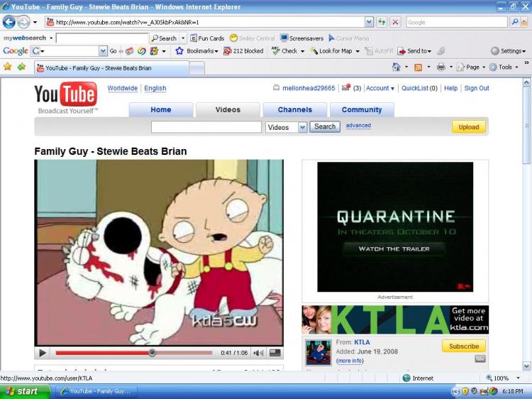532x399 pixels.
Task: Select the YouTube - Family Guy browser tab
Action: coord(111,68)
